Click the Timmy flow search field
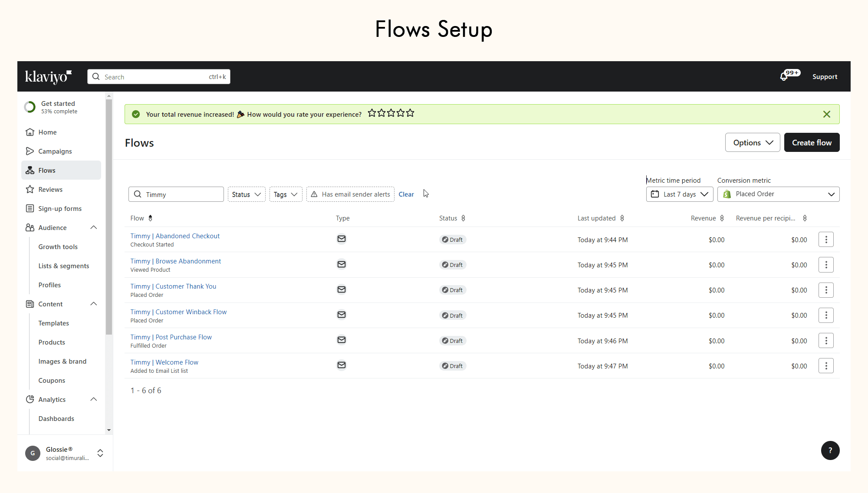This screenshot has height=493, width=868. [x=181, y=194]
